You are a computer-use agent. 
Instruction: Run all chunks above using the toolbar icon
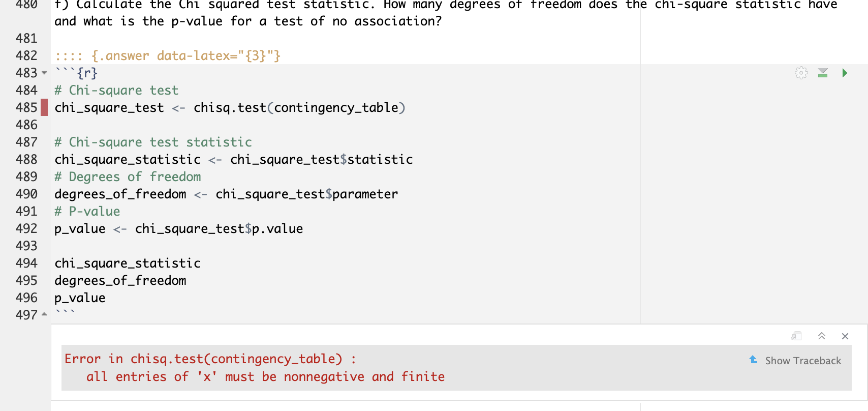click(823, 73)
